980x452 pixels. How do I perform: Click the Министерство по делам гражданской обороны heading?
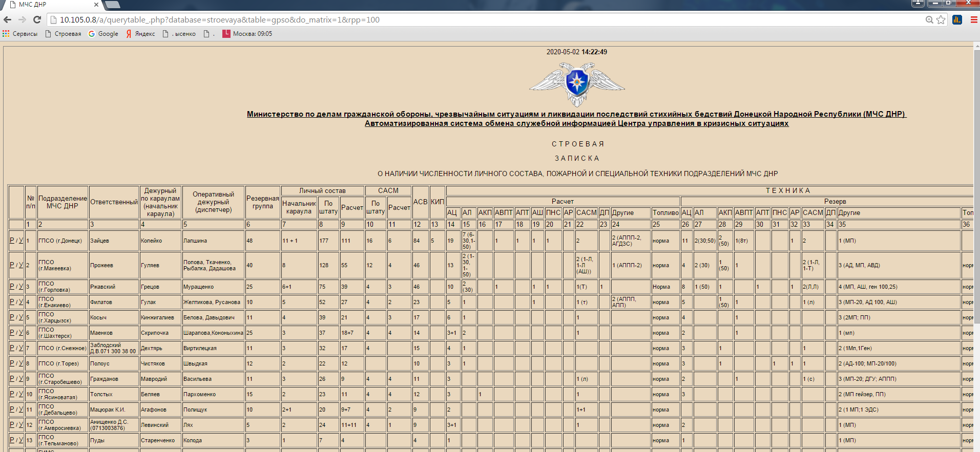click(x=577, y=114)
